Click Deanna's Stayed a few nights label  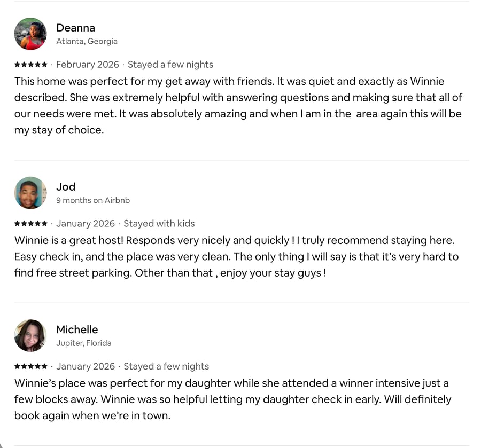[170, 65]
